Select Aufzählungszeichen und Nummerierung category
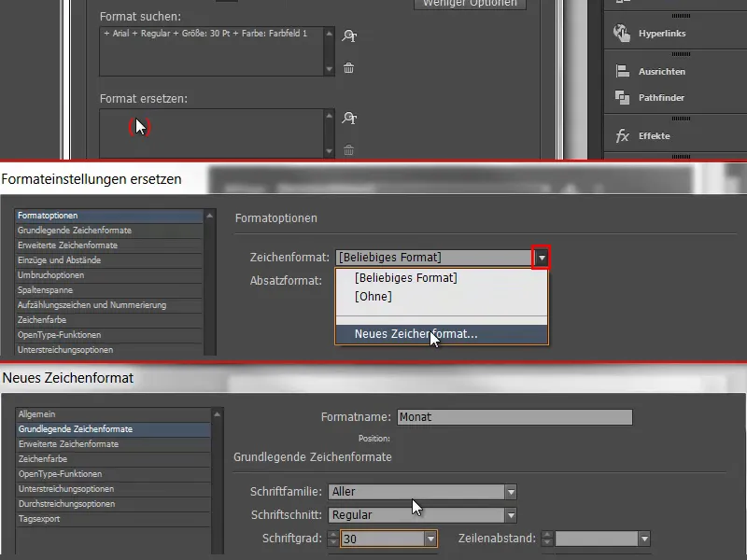This screenshot has width=747, height=560. pos(109,305)
